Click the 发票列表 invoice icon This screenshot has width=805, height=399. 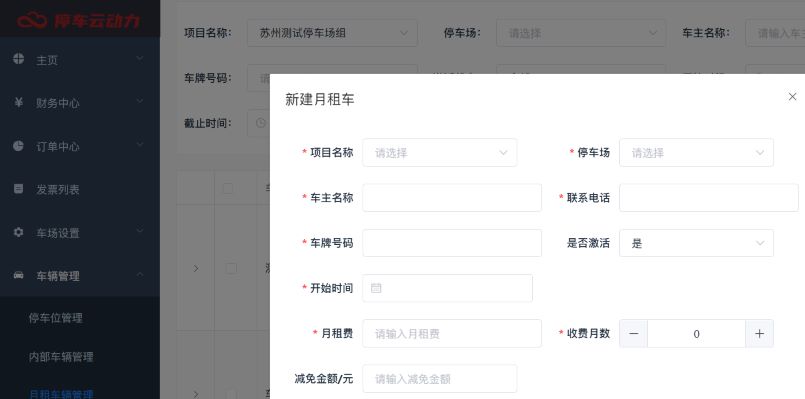[x=18, y=189]
